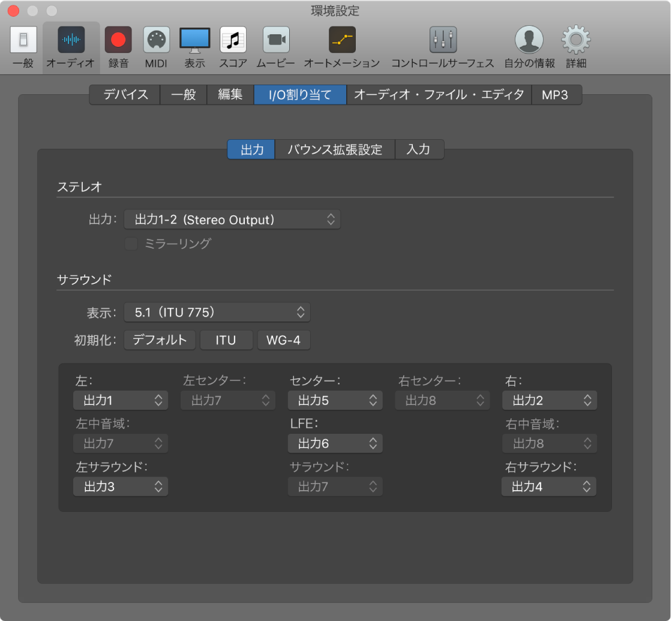Open the 詳細 advanced preferences gear
The height and width of the screenshot is (621, 672).
576,47
